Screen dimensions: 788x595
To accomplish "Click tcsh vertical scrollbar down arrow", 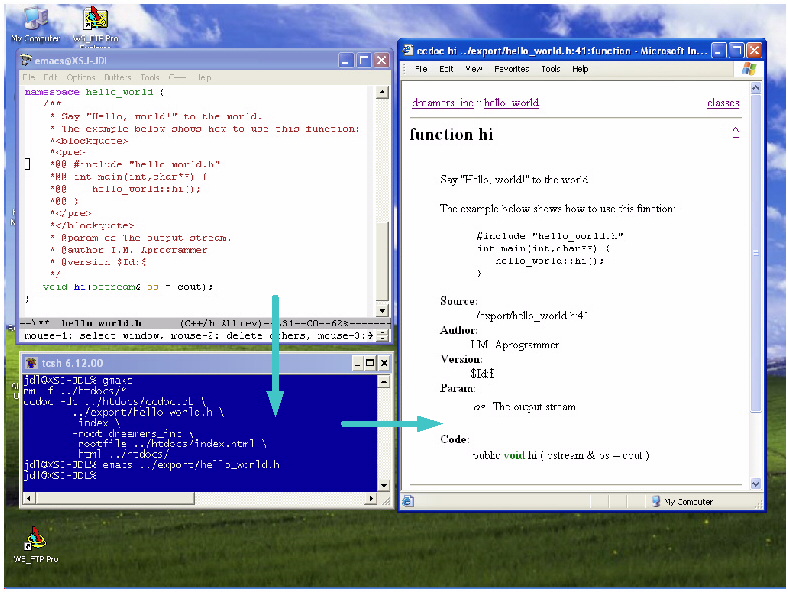I will point(383,485).
